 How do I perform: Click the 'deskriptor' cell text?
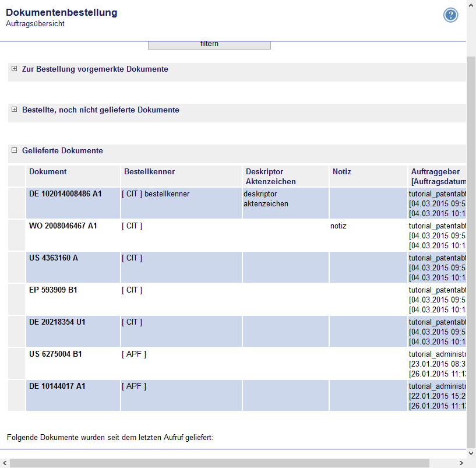(260, 193)
